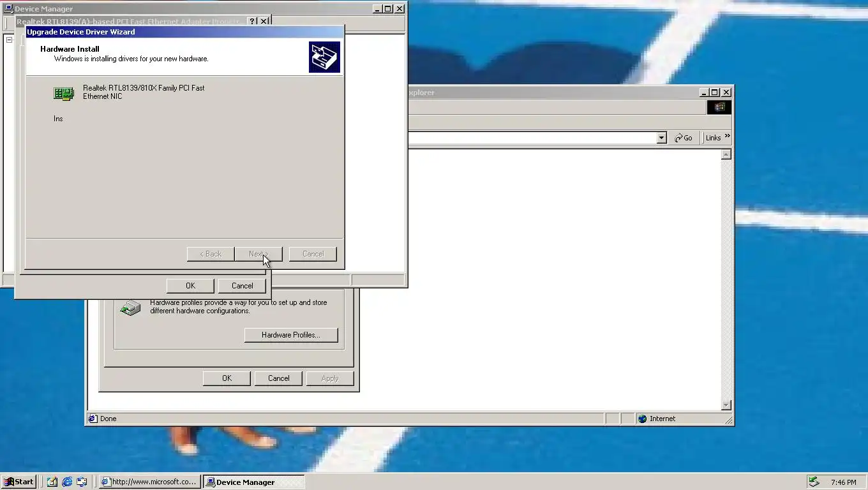868x490 pixels.
Task: Click OK in the adapter Properties dialog
Action: coord(190,286)
